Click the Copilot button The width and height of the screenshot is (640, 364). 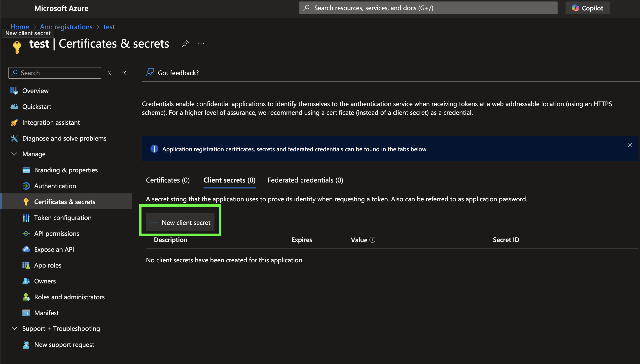pos(587,8)
